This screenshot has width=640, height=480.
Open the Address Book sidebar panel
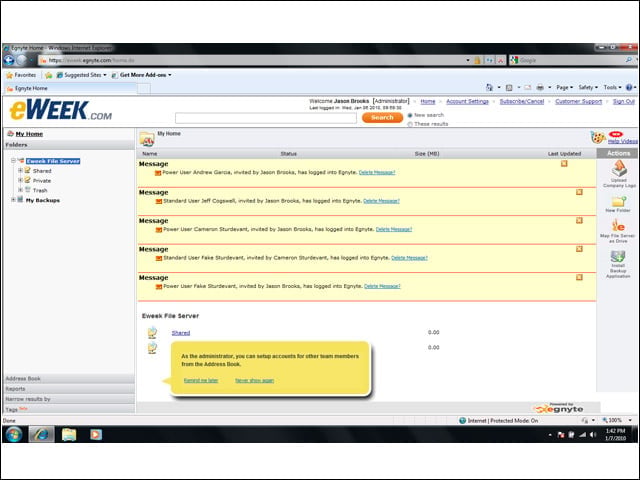coord(69,378)
